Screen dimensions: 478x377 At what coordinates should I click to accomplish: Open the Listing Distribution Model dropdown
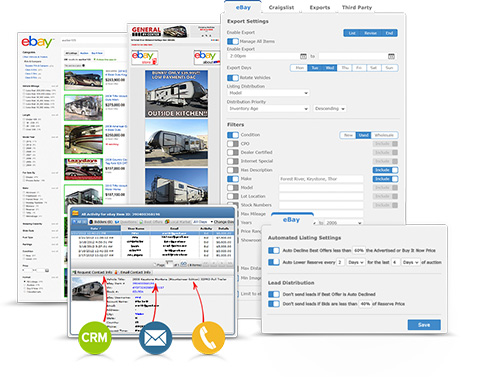[x=268, y=93]
